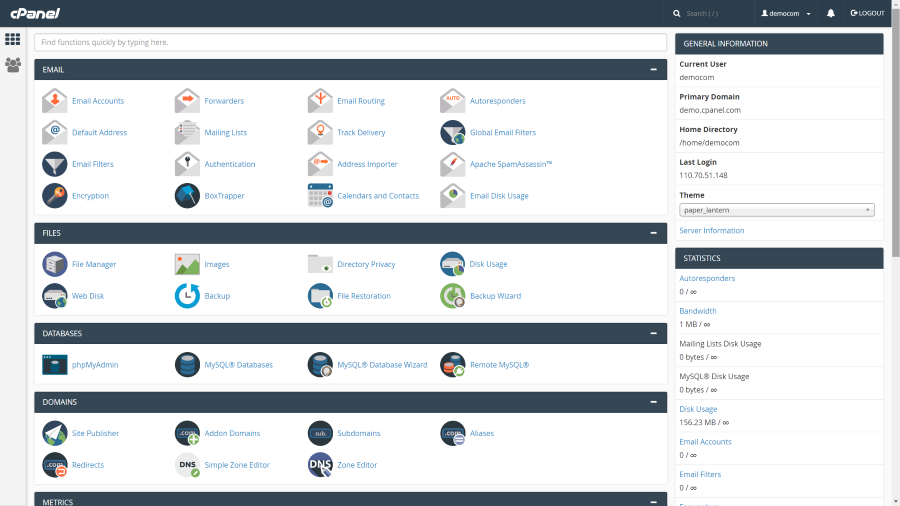Open the Email Accounts statistics link
This screenshot has width=900, height=506.
click(x=705, y=442)
